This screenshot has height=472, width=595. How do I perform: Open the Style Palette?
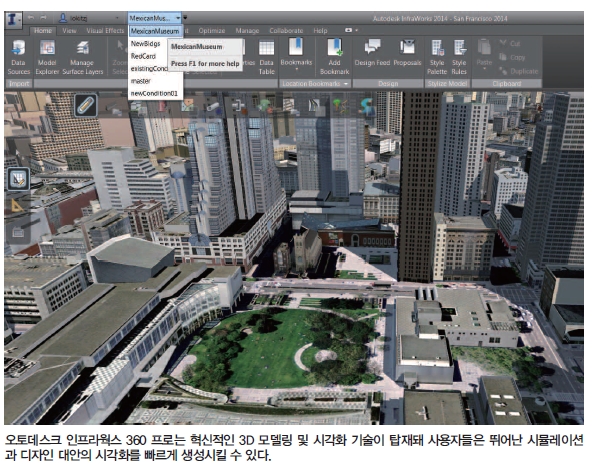437,58
